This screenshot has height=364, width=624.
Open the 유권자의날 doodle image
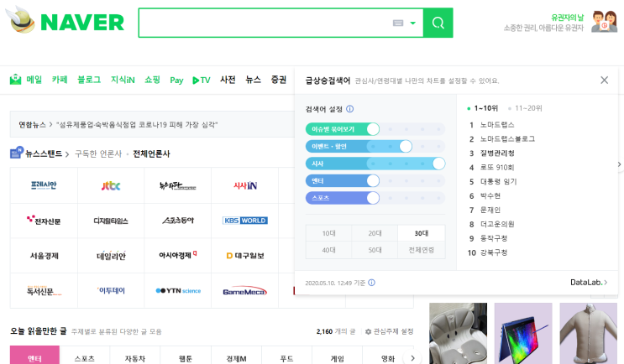(x=604, y=22)
